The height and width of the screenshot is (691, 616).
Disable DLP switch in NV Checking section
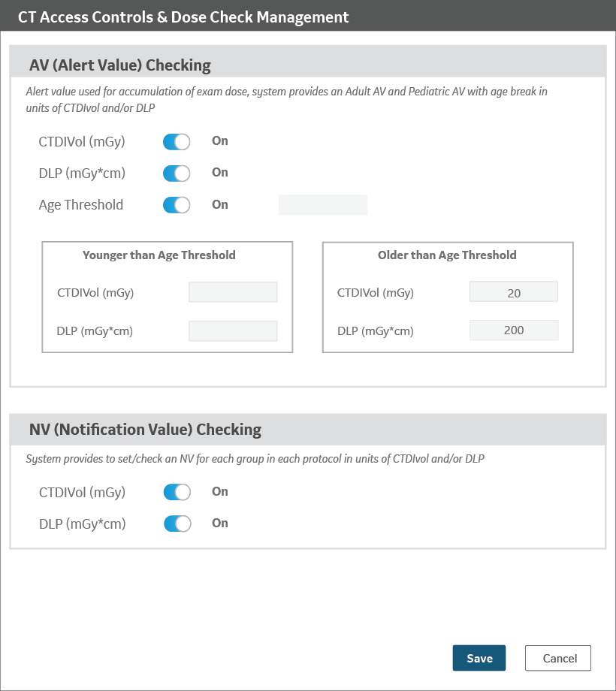click(177, 524)
